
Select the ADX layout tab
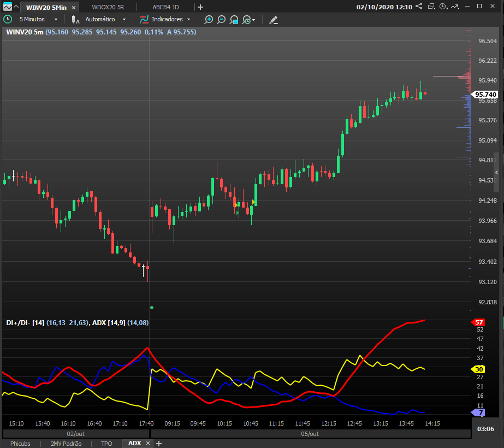pyautogui.click(x=134, y=443)
